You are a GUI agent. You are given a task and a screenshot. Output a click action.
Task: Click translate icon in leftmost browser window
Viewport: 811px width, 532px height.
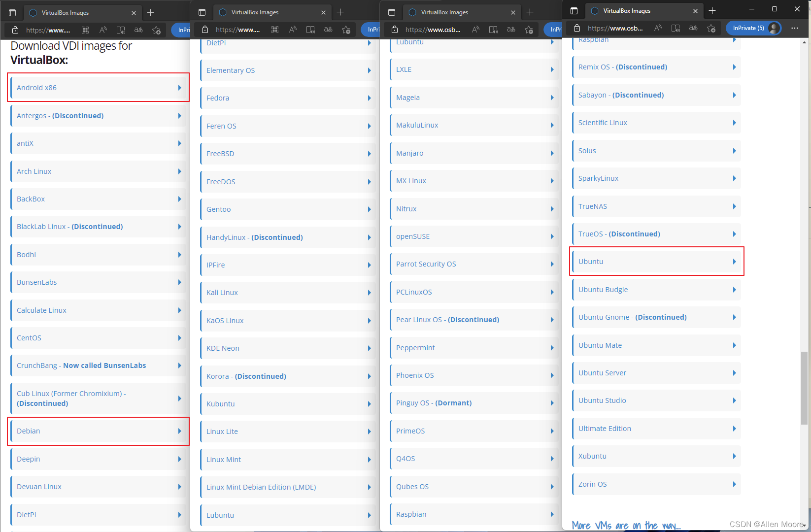[138, 30]
